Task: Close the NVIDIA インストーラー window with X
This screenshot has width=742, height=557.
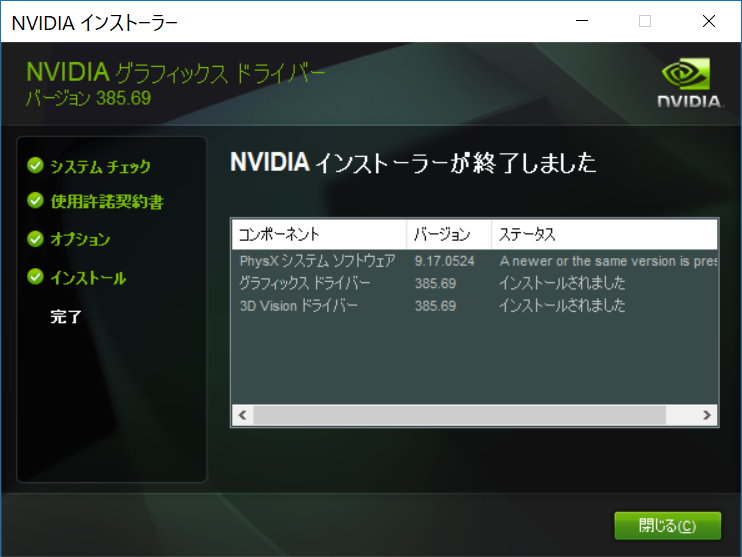Action: point(708,21)
